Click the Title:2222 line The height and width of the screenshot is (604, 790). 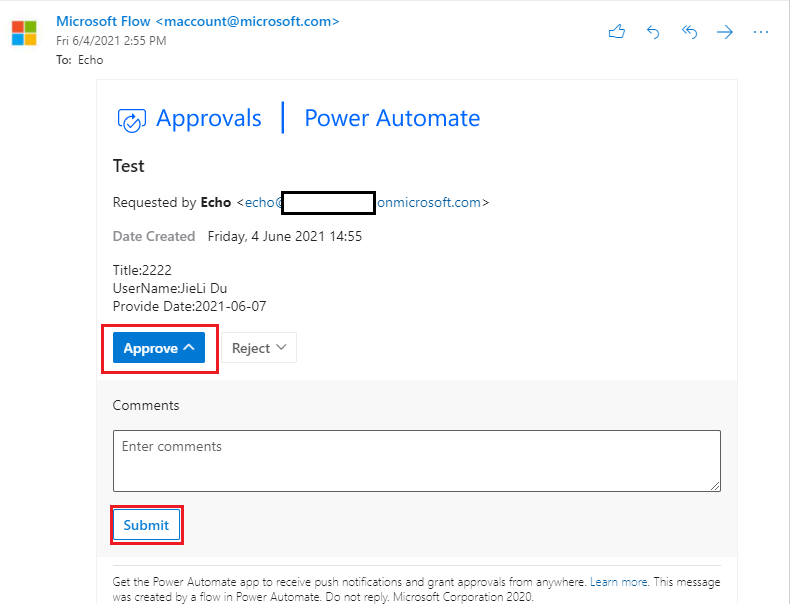pos(142,271)
